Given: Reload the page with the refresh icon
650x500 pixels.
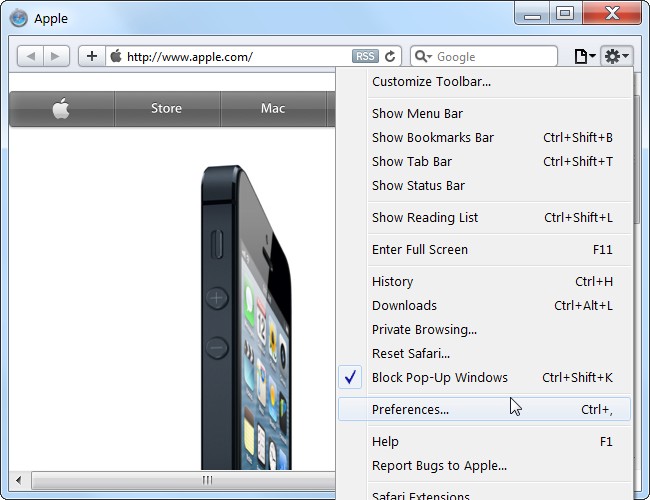Looking at the screenshot, I should click(x=390, y=56).
